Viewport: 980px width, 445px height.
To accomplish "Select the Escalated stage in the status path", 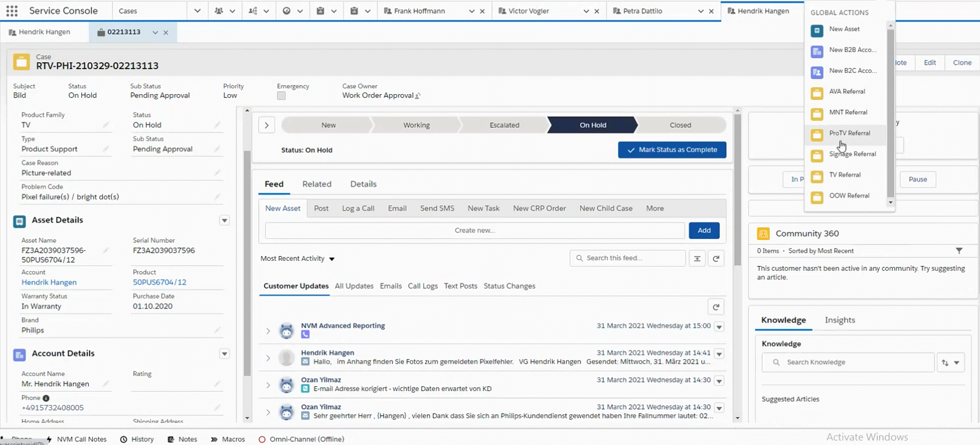I will tap(505, 125).
